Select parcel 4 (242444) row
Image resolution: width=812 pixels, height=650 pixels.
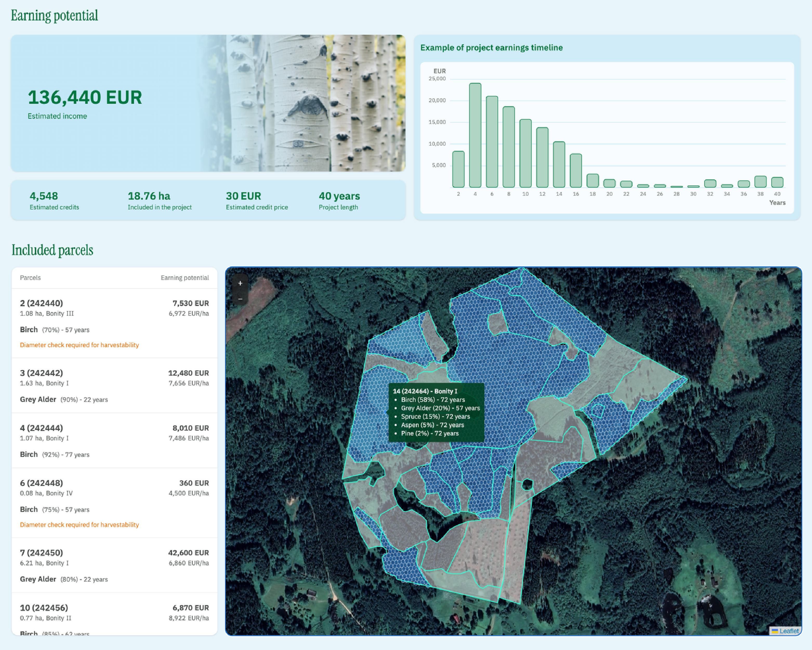tap(115, 440)
